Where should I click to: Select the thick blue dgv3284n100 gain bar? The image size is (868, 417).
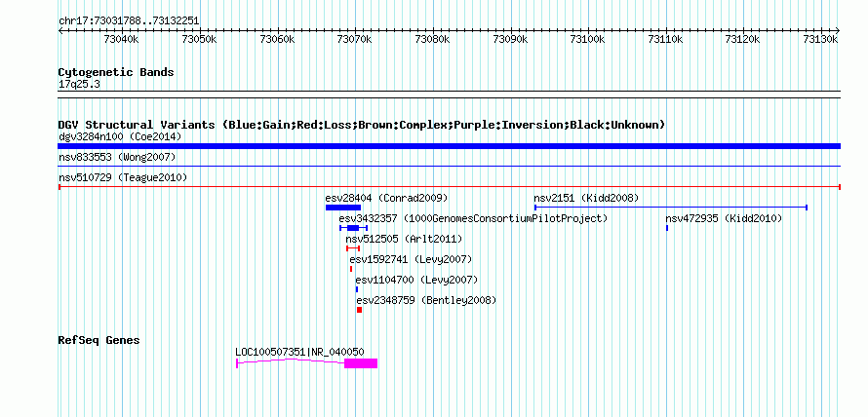[x=449, y=146]
